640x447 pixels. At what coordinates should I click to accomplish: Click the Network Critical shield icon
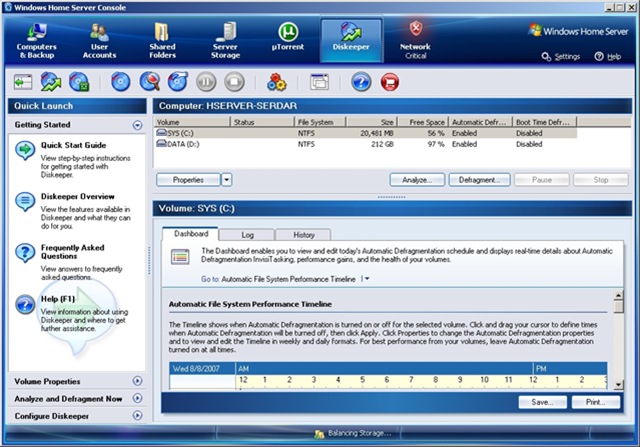pos(416,29)
